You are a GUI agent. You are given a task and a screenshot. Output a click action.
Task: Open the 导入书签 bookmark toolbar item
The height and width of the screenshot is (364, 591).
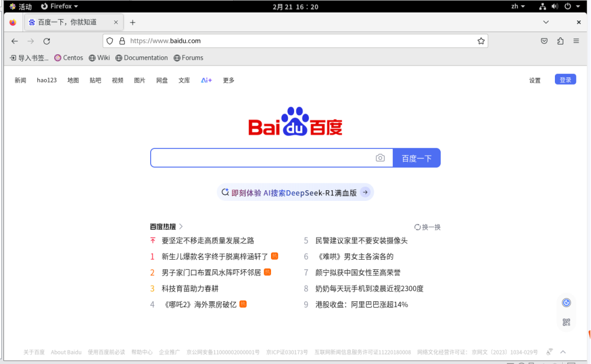point(29,58)
